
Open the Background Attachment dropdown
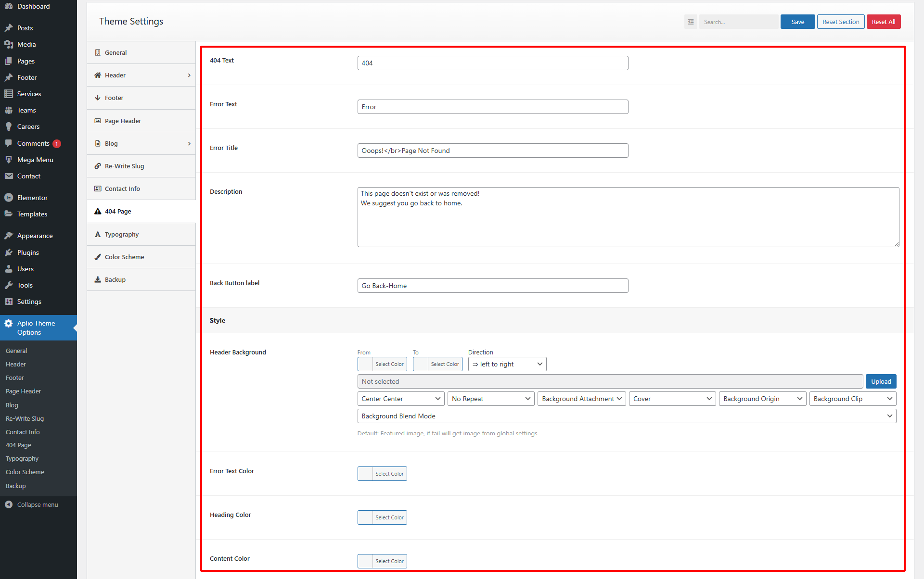click(580, 398)
